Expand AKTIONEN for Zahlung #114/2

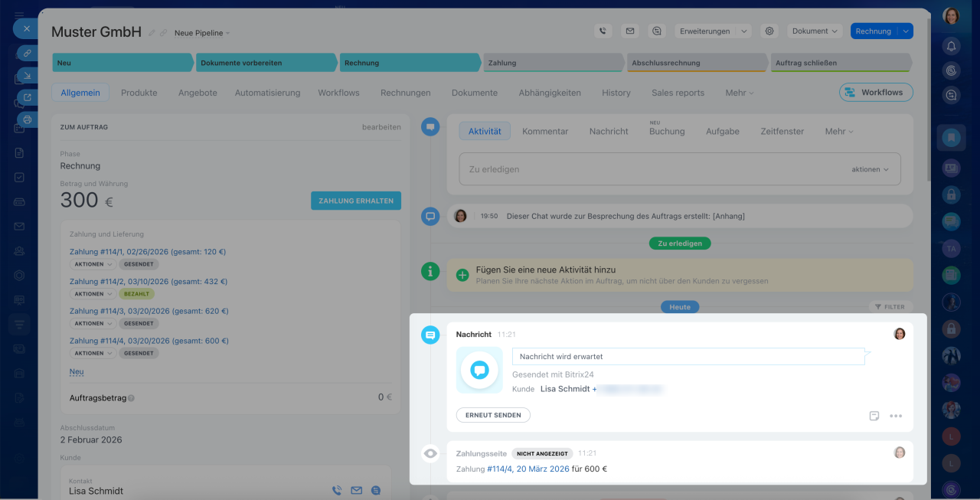[x=93, y=294]
